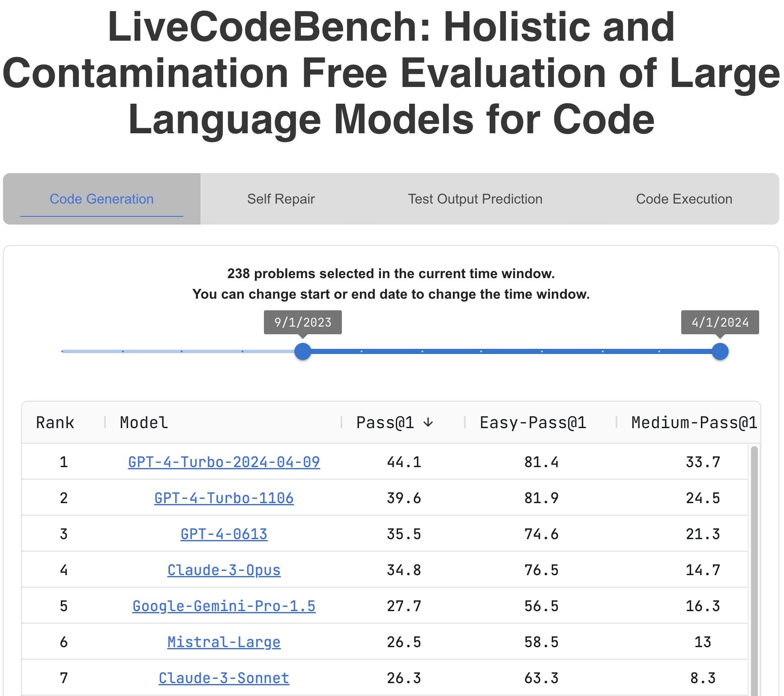Click the end date slider handle at 4/1/2024

point(720,351)
